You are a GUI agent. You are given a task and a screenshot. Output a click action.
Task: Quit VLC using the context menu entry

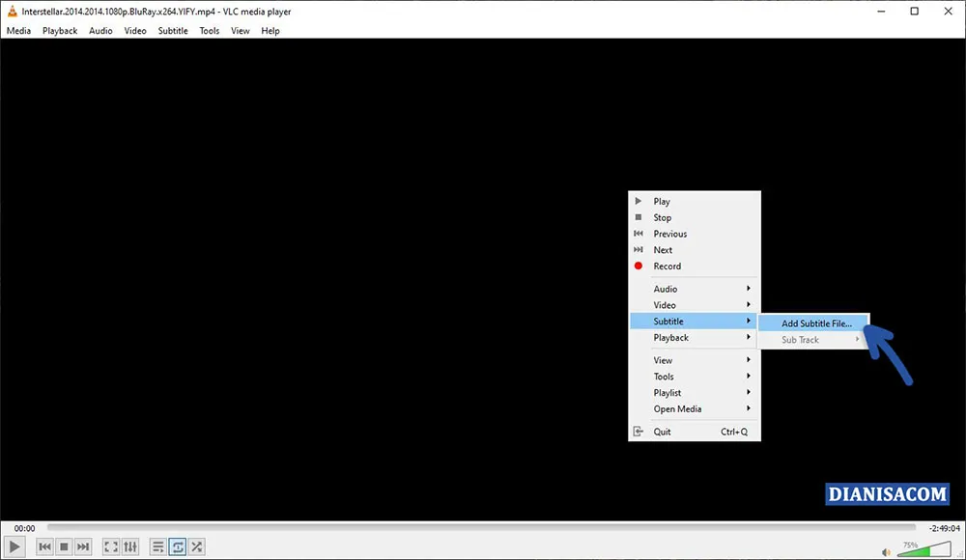click(x=662, y=431)
